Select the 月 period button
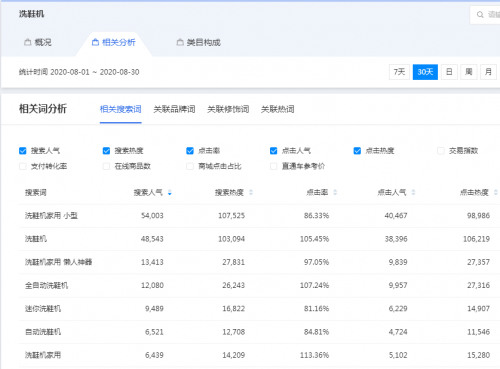Image resolution: width=500 pixels, height=369 pixels. 488,72
